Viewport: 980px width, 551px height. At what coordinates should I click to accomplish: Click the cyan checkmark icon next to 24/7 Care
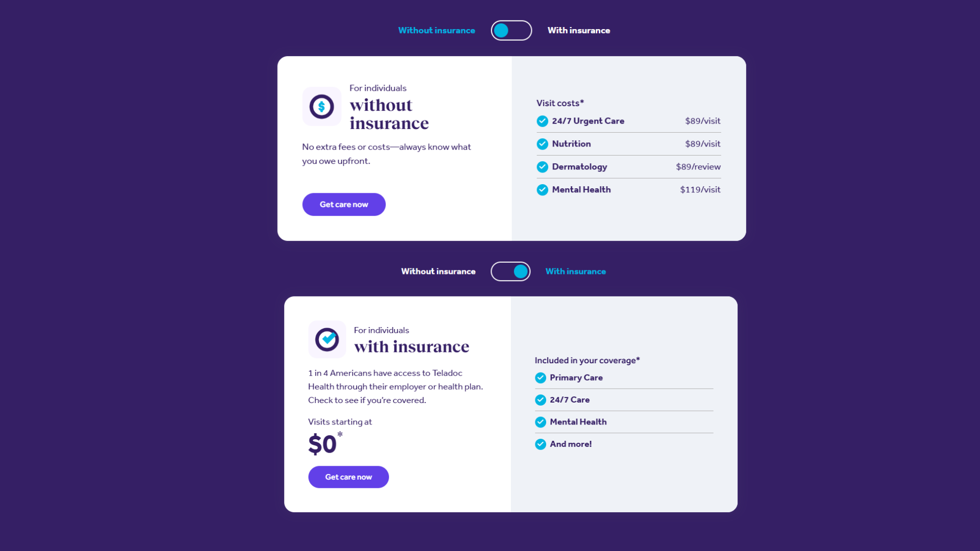(x=541, y=399)
